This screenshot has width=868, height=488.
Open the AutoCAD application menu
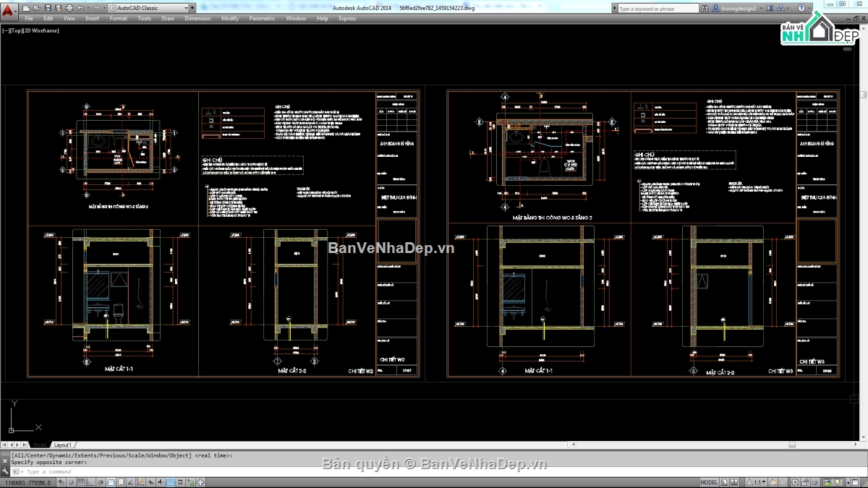(x=9, y=9)
